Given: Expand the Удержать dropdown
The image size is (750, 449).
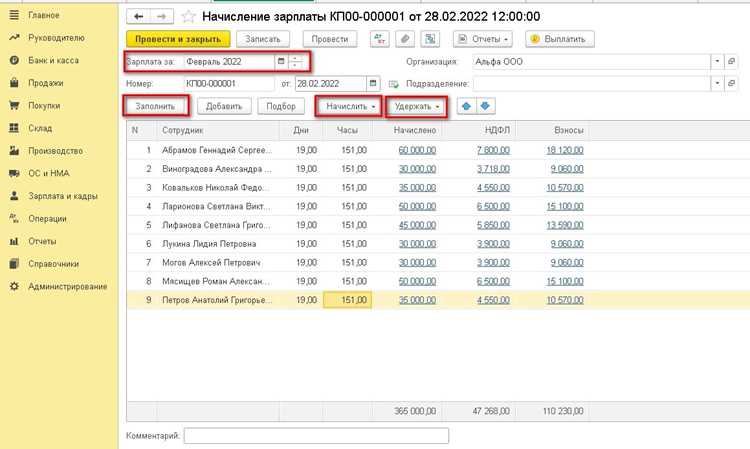Looking at the screenshot, I should tap(416, 106).
